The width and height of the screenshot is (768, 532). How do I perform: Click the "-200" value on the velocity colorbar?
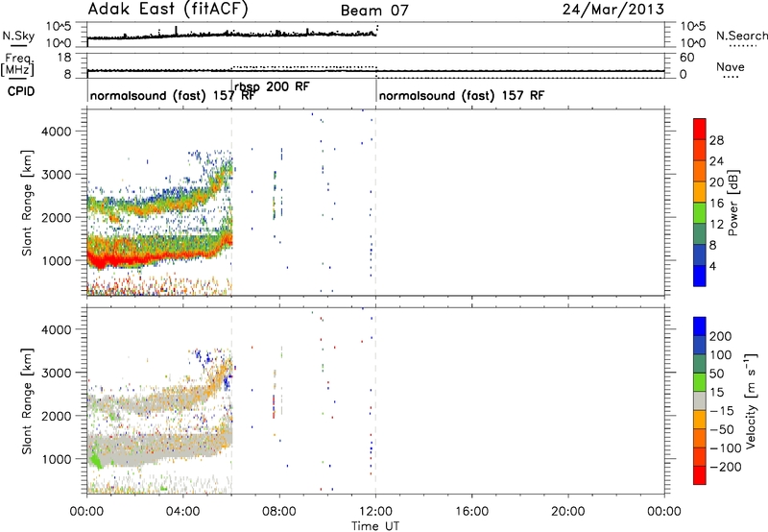pyautogui.click(x=726, y=467)
